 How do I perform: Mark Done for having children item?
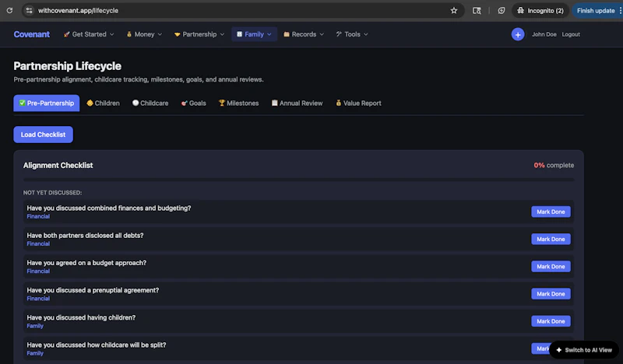pos(551,321)
